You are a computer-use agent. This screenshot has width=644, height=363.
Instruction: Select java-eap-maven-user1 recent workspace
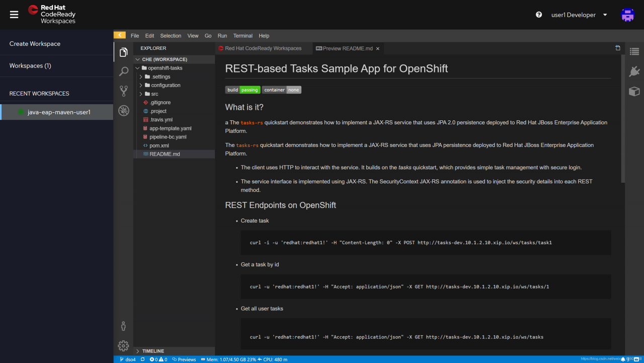pyautogui.click(x=57, y=112)
